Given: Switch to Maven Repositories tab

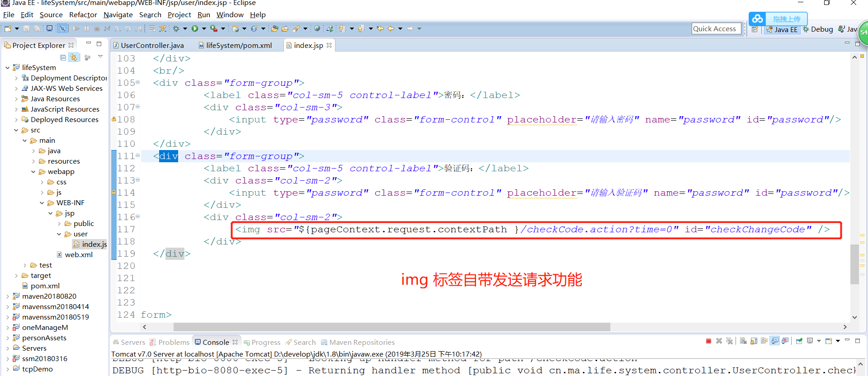Looking at the screenshot, I should [x=358, y=343].
